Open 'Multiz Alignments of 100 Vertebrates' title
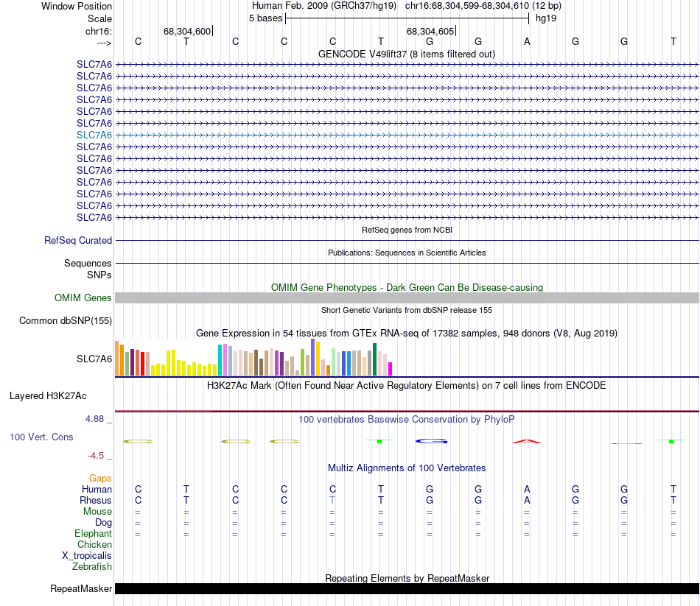Viewport: 700px width, 606px height. [x=407, y=468]
